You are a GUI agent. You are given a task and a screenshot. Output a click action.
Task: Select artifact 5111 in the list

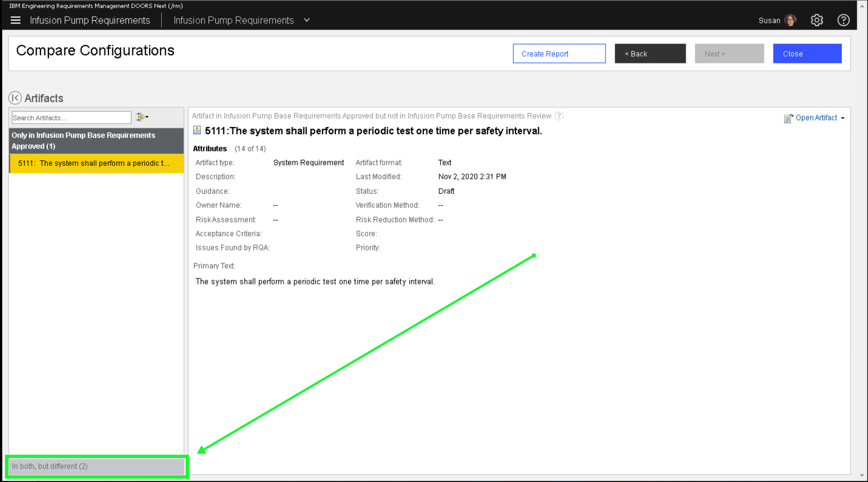coord(96,164)
